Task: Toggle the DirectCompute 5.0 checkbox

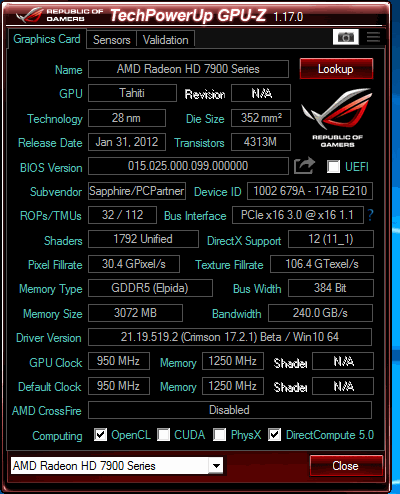Action: [x=274, y=434]
